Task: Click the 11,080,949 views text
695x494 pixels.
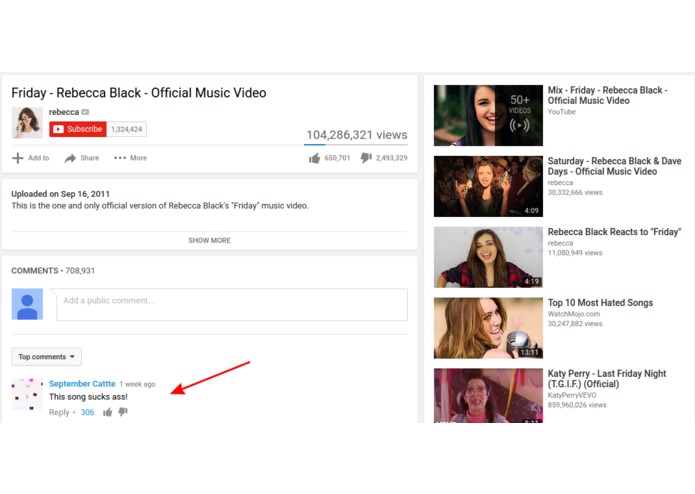Action: coord(575,253)
